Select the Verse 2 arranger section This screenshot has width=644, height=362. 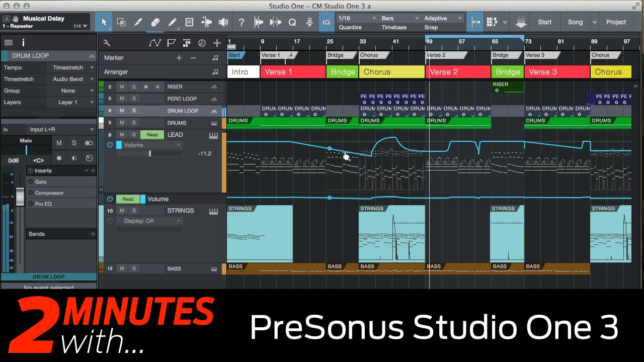click(458, 72)
